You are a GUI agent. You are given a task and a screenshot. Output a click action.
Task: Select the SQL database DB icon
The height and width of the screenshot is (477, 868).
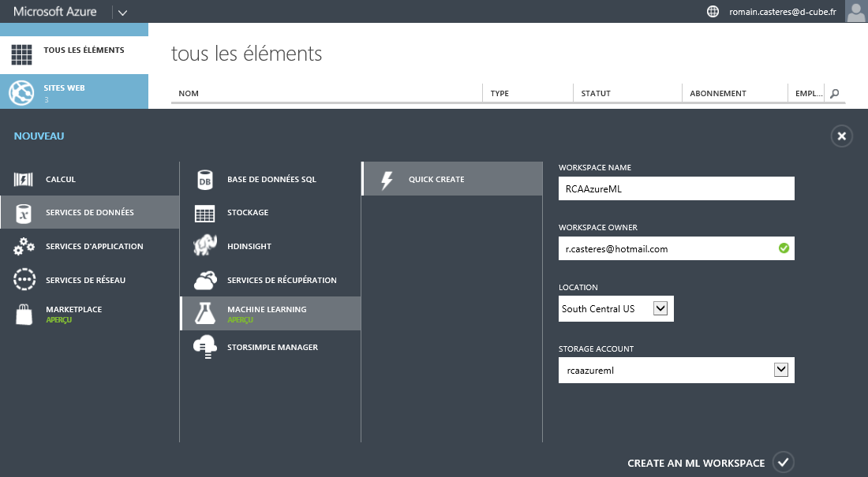[205, 180]
